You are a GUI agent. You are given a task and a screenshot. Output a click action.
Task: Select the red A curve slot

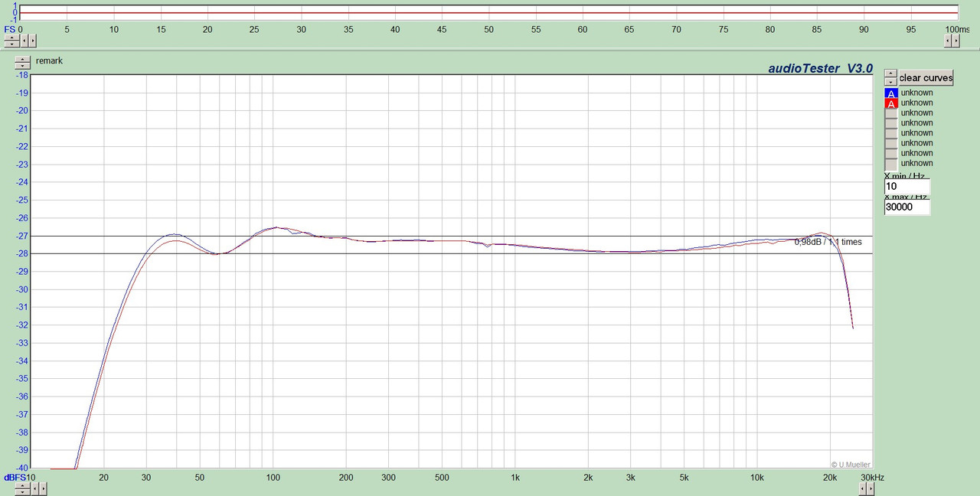point(891,103)
